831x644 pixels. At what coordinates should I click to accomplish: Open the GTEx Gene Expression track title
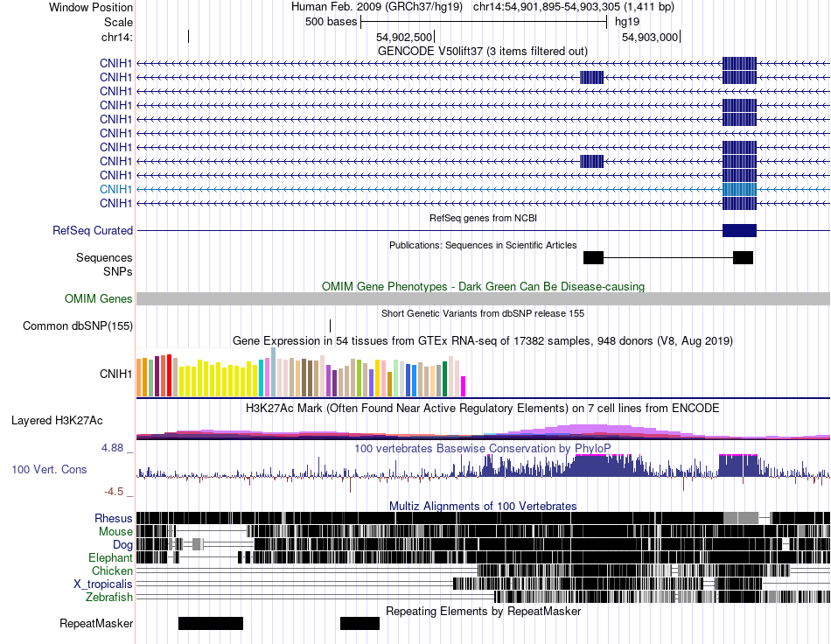tap(483, 341)
